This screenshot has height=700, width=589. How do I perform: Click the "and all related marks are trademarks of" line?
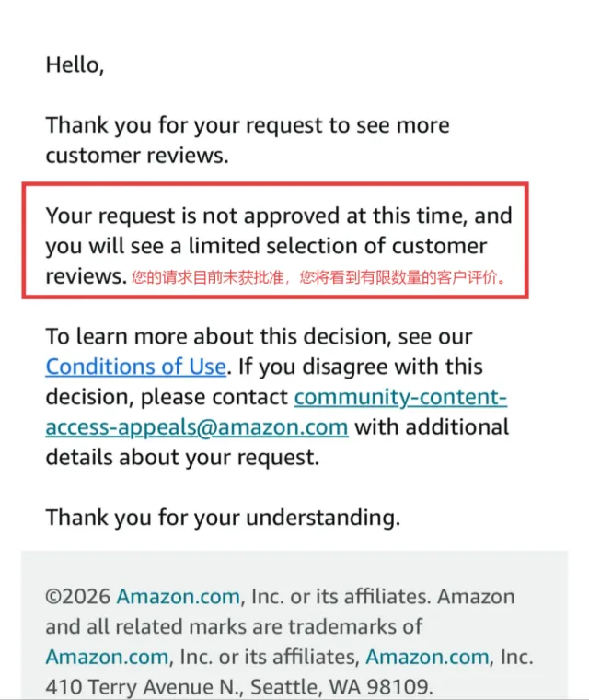click(x=234, y=627)
